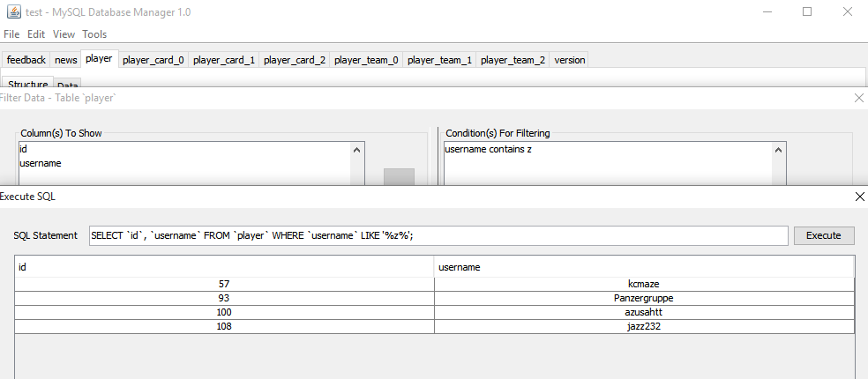This screenshot has width=868, height=379.
Task: Select the player_card_0 tab
Action: click(x=153, y=60)
